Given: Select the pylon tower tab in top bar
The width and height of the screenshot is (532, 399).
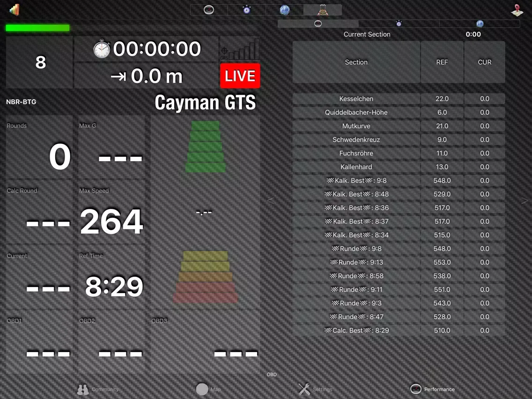Looking at the screenshot, I should tap(323, 10).
